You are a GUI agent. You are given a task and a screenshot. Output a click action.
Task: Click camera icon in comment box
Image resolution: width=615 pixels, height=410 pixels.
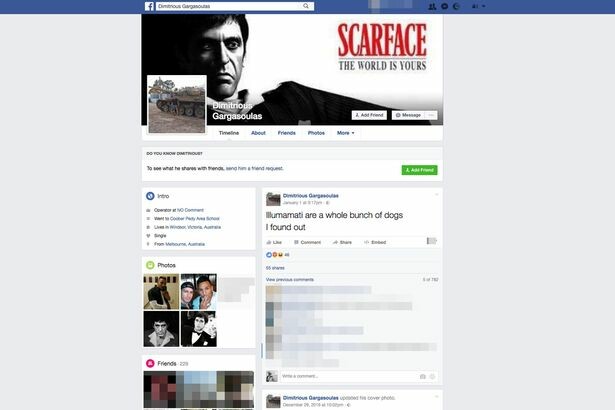[422, 377]
